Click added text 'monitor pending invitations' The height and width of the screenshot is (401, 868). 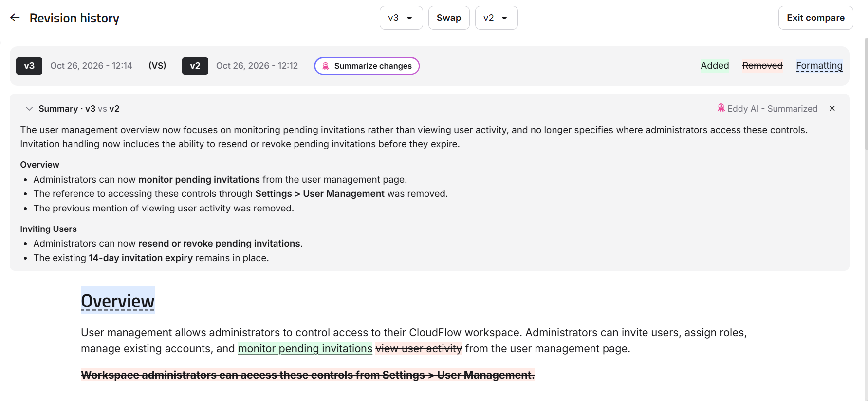coord(305,349)
